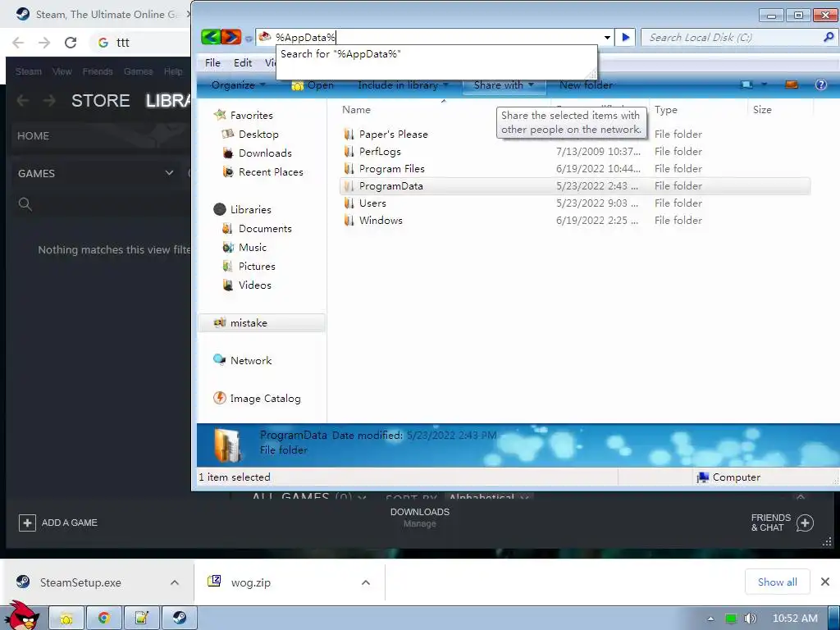This screenshot has width=840, height=630.
Task: Sort by the Type column header
Action: [x=666, y=110]
